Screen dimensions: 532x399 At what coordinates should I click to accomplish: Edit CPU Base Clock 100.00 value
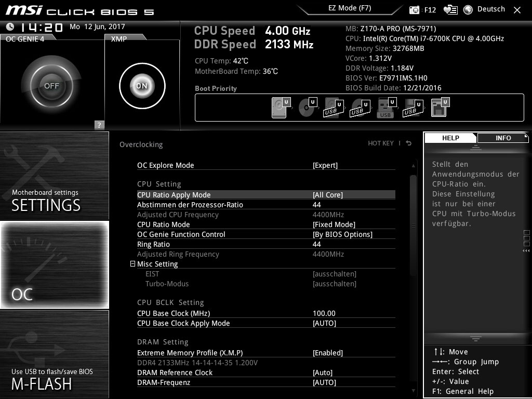tap(324, 313)
